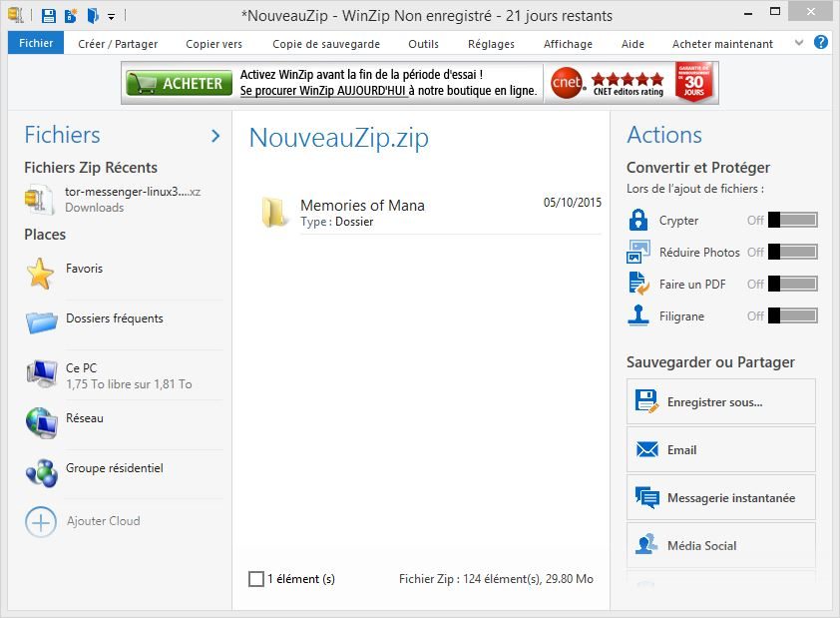
Task: Open the WinZip help question mark icon
Action: pos(821,43)
